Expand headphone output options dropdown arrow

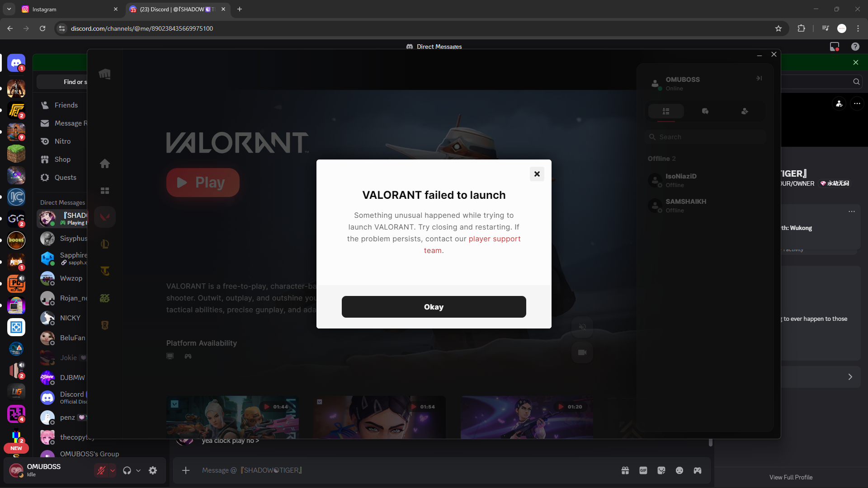coord(138,470)
